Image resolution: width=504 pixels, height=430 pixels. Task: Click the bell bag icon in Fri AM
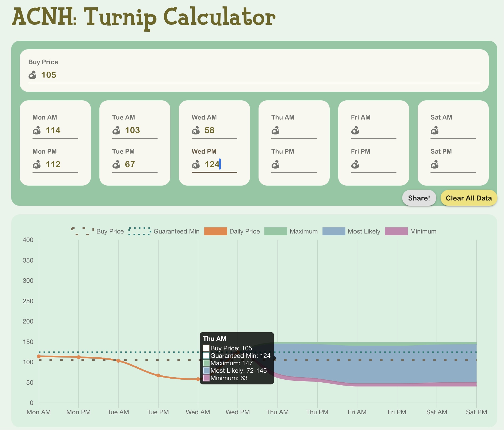[355, 130]
